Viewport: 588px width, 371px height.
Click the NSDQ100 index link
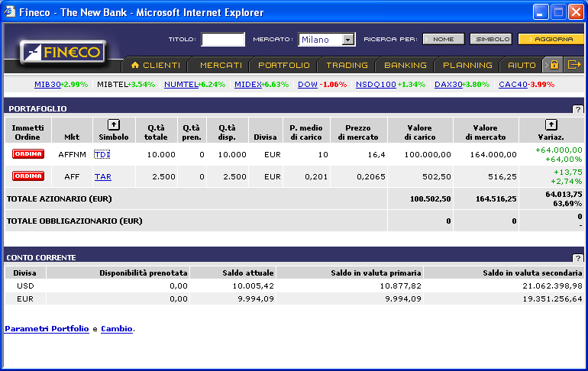[x=376, y=84]
